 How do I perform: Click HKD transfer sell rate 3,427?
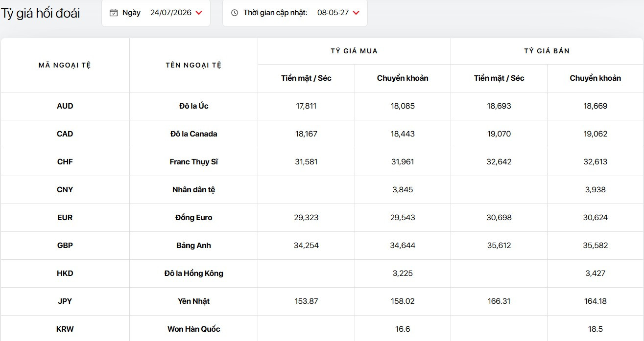596,273
